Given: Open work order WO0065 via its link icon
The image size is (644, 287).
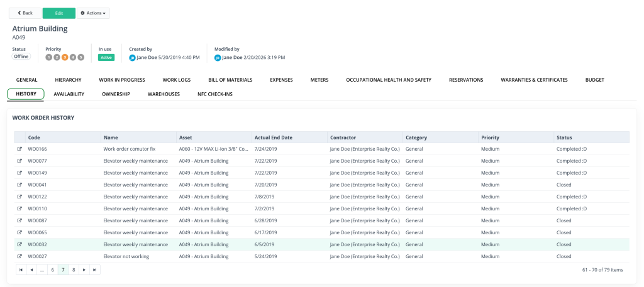Looking at the screenshot, I should (x=19, y=232).
